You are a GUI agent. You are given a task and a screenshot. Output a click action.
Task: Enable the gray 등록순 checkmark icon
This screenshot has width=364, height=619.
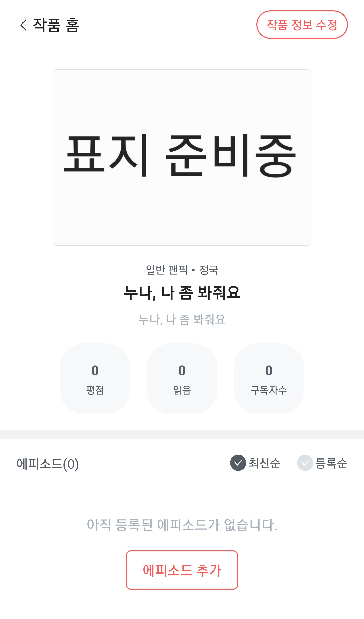(305, 463)
